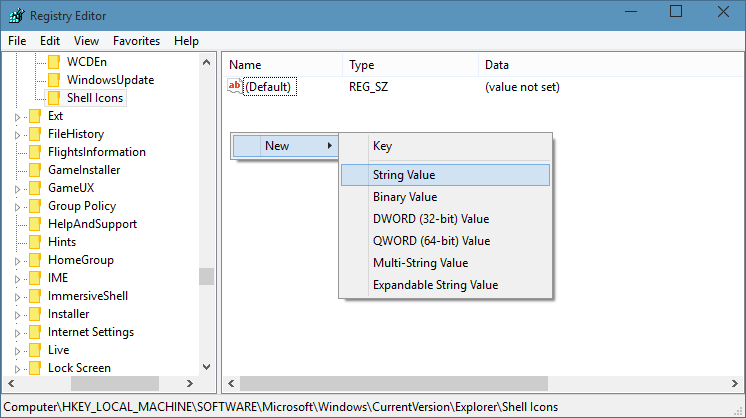Expand the IME key arrow
The height and width of the screenshot is (418, 746).
[17, 278]
